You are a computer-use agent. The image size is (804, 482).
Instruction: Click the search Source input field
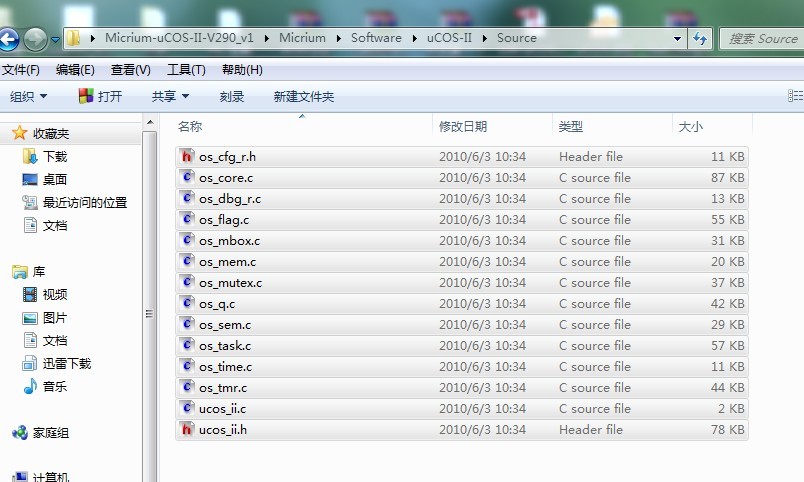[762, 38]
